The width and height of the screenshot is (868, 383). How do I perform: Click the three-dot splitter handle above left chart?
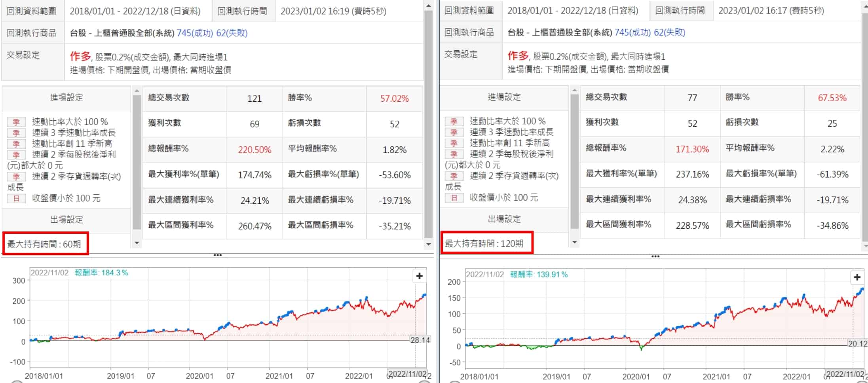pyautogui.click(x=217, y=255)
